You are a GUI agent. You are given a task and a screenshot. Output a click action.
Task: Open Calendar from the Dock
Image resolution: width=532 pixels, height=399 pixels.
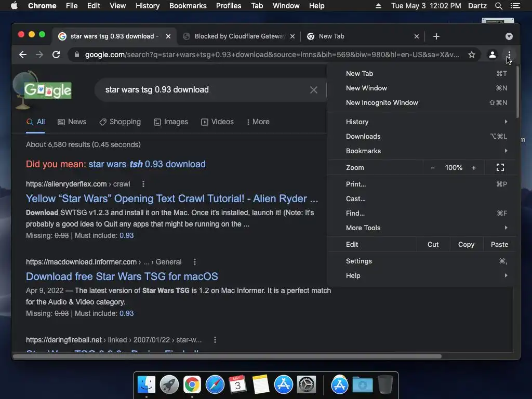pos(238,385)
